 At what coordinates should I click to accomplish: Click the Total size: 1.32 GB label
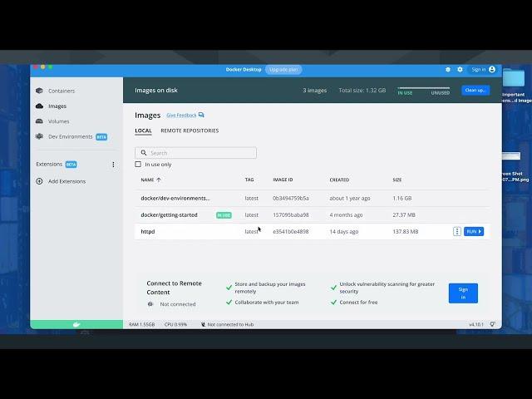tap(362, 91)
